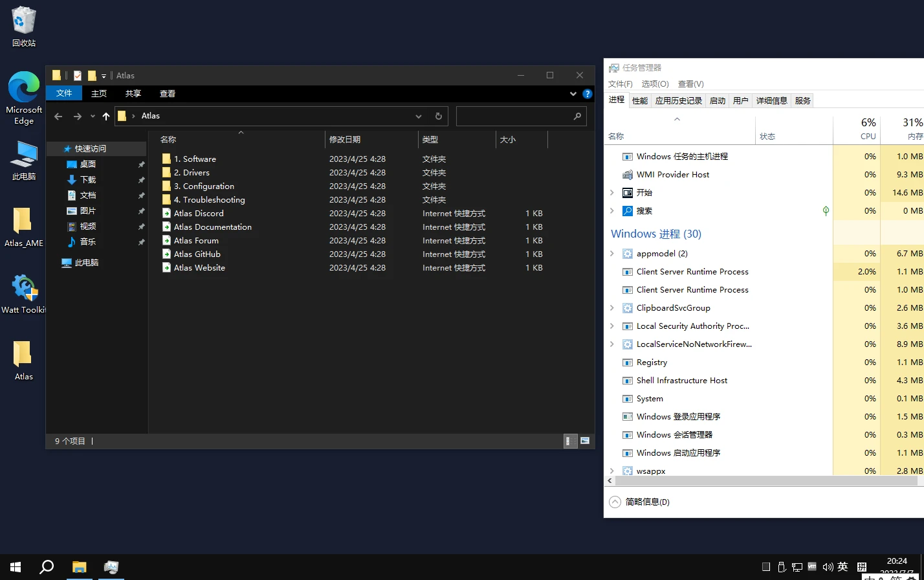Go up one folder level in Explorer
Screen dimensions: 924x580
coord(106,117)
